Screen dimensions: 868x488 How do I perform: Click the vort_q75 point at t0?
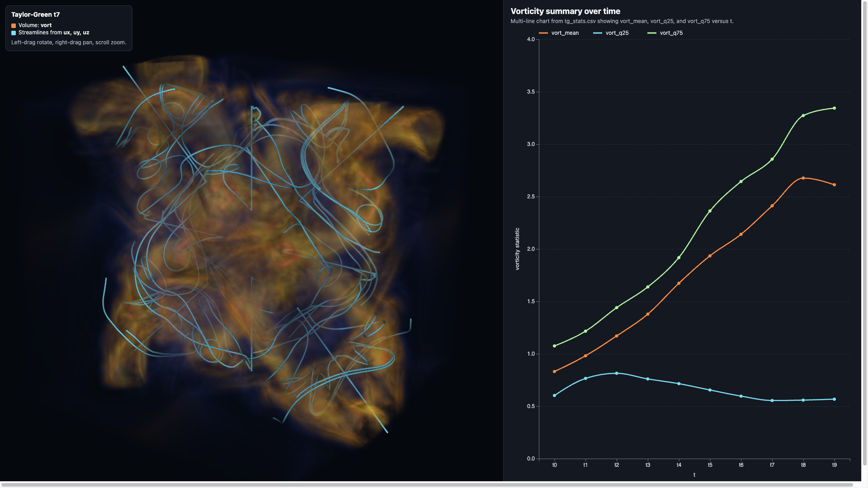pyautogui.click(x=555, y=346)
